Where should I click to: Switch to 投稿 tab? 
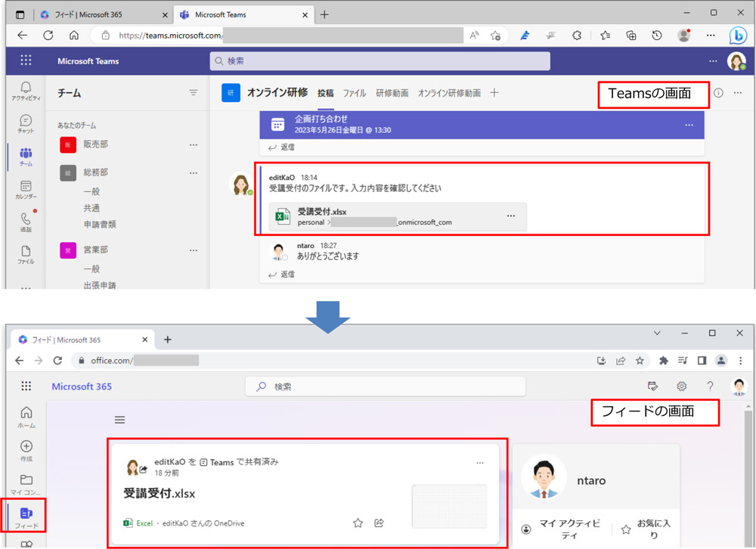click(x=325, y=93)
